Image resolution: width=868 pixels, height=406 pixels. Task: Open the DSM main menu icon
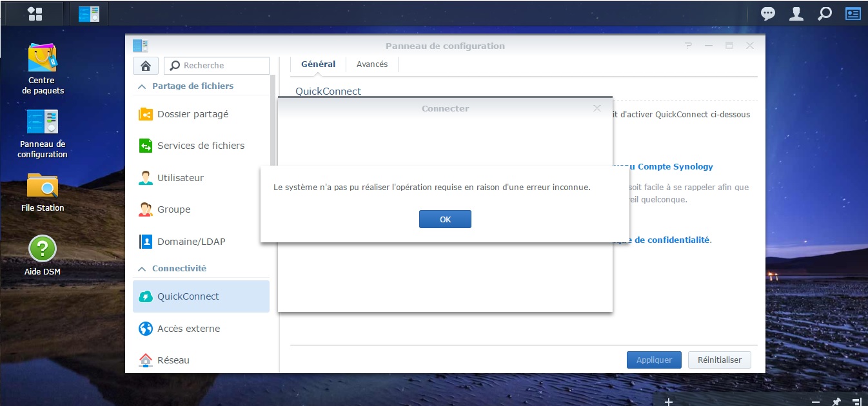[35, 14]
